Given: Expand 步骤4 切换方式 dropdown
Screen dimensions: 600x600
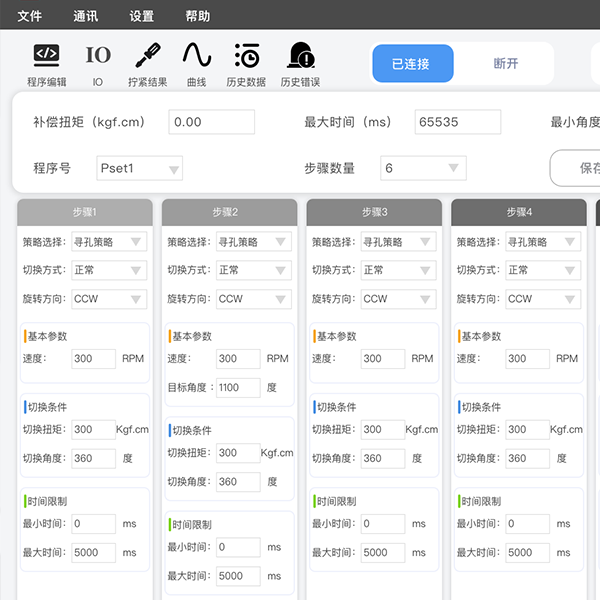Looking at the screenshot, I should click(543, 270).
